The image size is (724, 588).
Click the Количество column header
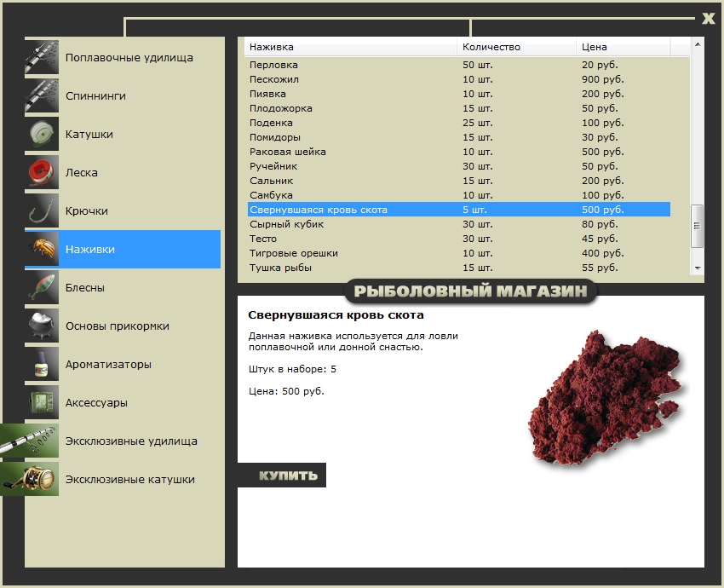(x=516, y=47)
